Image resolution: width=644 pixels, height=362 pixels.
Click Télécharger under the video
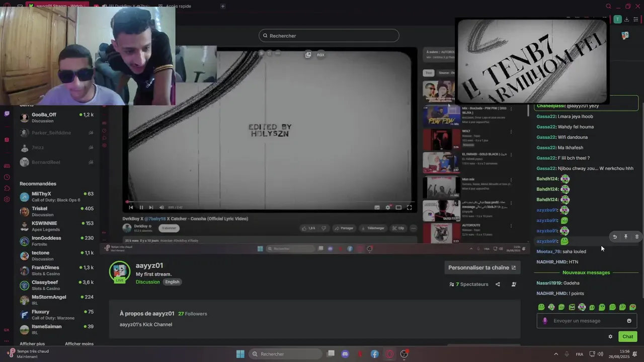(373, 228)
